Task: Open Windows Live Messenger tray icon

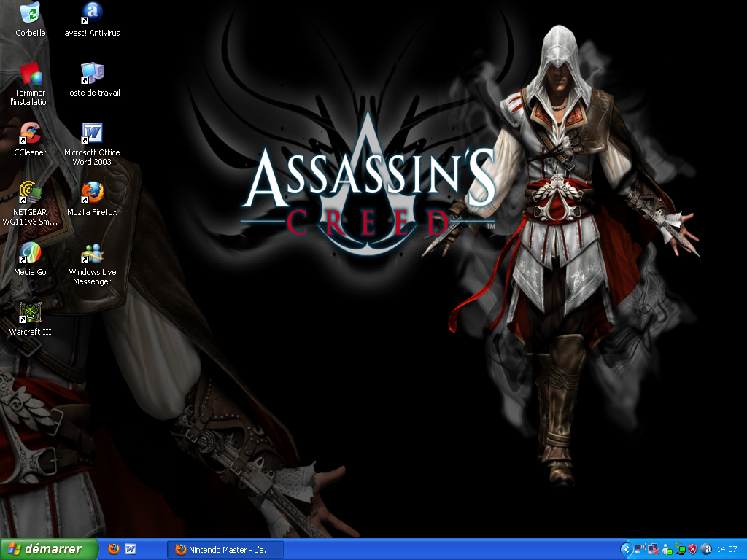Action: pos(667,550)
